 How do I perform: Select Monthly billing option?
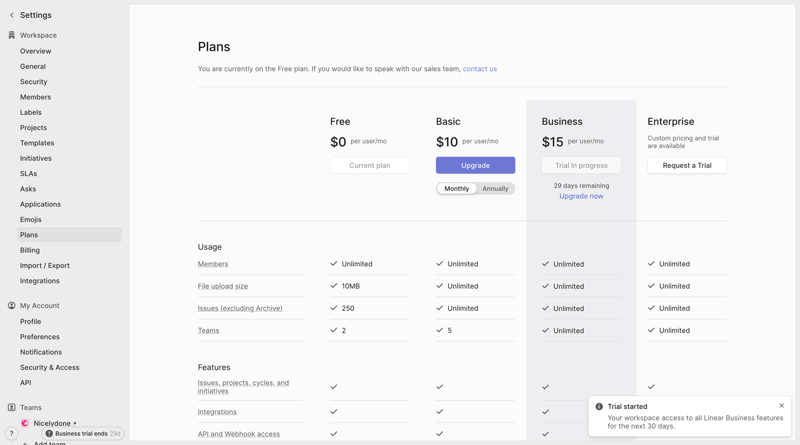pyautogui.click(x=457, y=188)
